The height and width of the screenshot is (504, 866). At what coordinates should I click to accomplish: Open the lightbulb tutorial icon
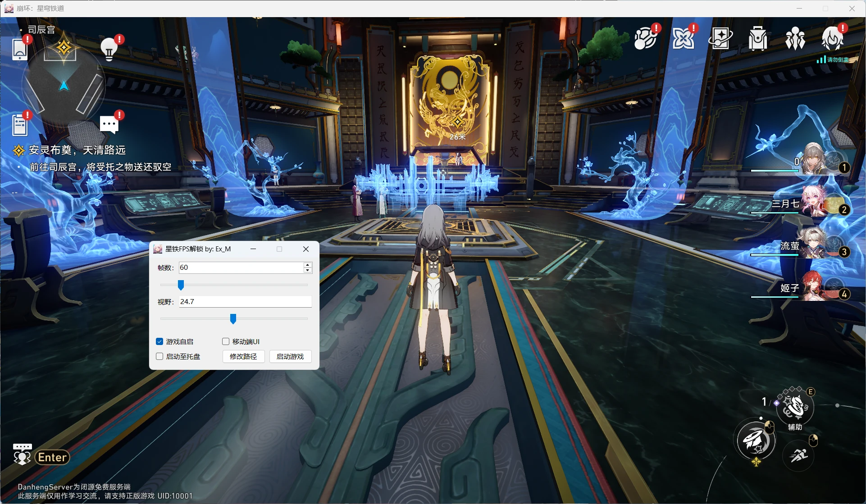(x=109, y=49)
